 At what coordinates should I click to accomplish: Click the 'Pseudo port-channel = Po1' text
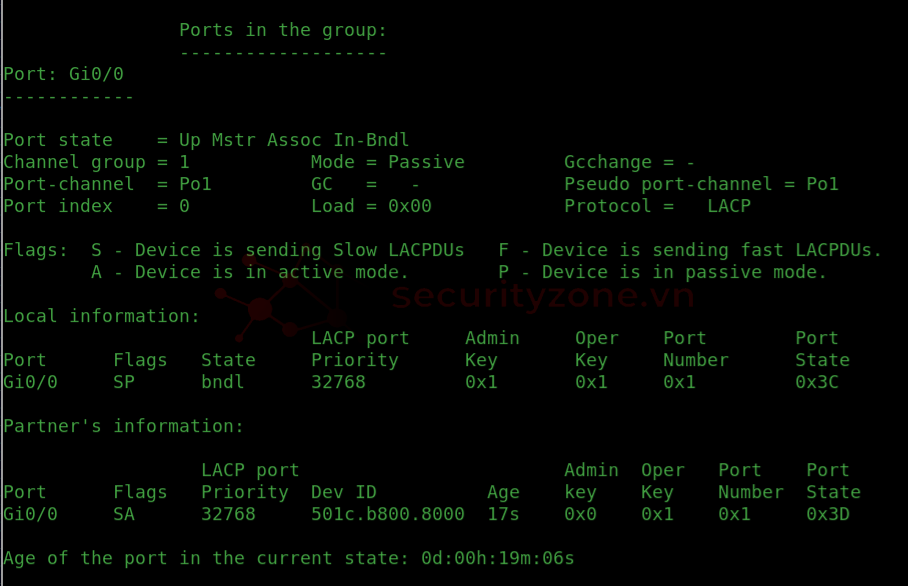click(701, 184)
